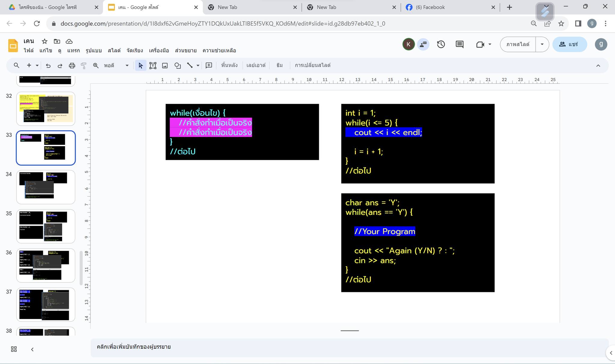Open the Arrange menu

coord(135,50)
